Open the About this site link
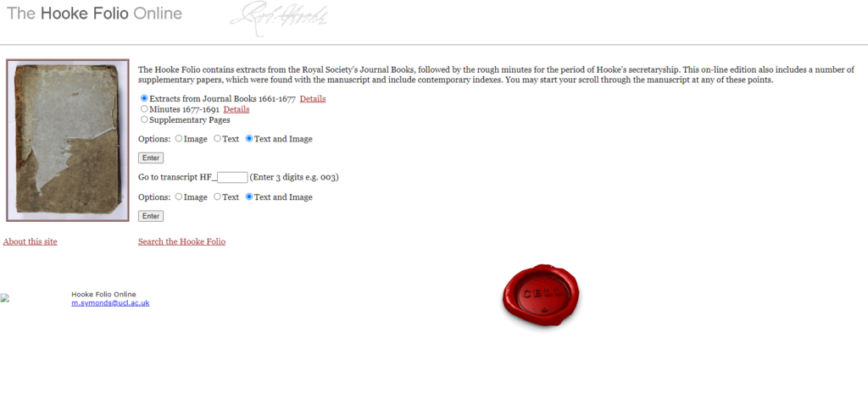 click(30, 241)
